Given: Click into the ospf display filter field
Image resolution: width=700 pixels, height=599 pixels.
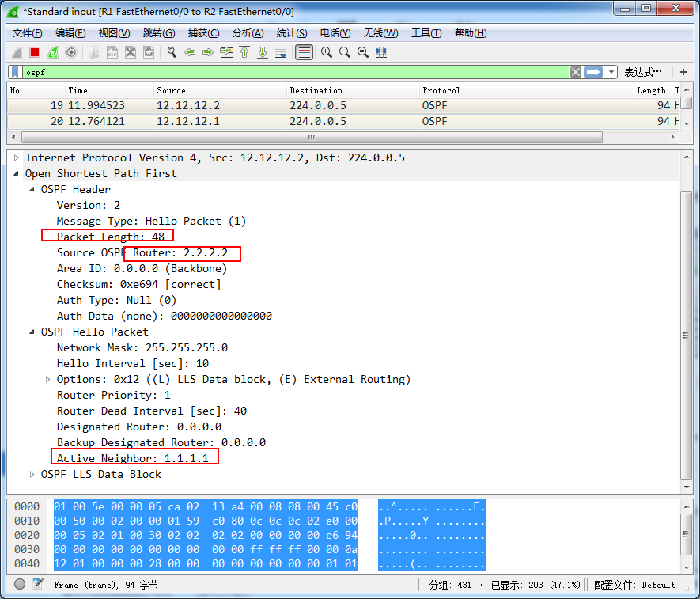Looking at the screenshot, I should [x=295, y=72].
